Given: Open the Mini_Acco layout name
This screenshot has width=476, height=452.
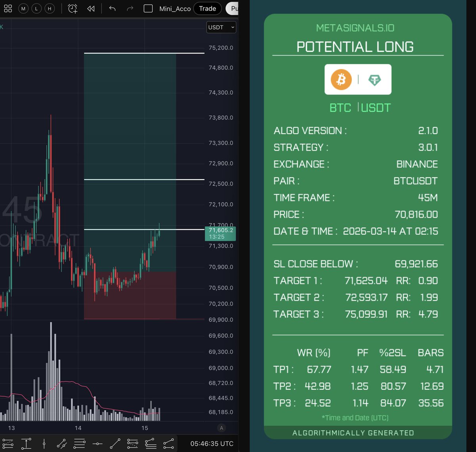Looking at the screenshot, I should [175, 9].
